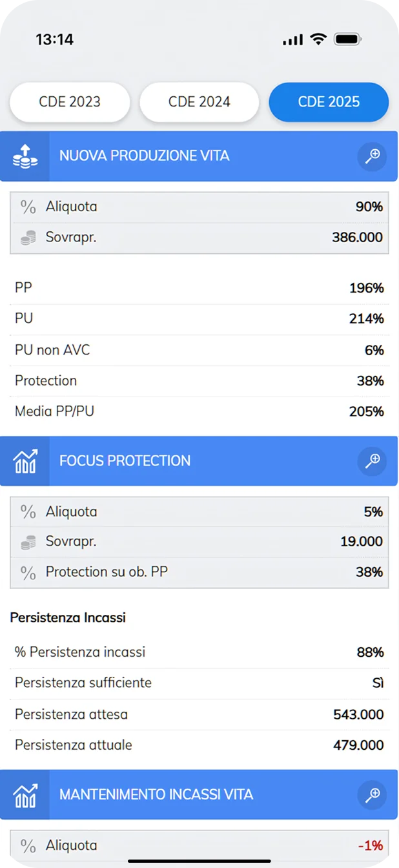Open magnifier in Nuova Produzione Vita header
The width and height of the screenshot is (399, 868).
pyautogui.click(x=372, y=156)
